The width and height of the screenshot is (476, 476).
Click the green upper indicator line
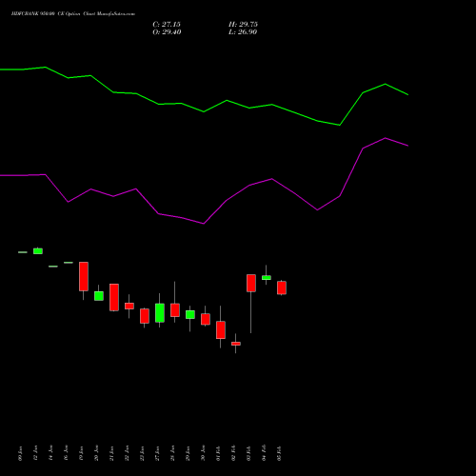(x=204, y=111)
